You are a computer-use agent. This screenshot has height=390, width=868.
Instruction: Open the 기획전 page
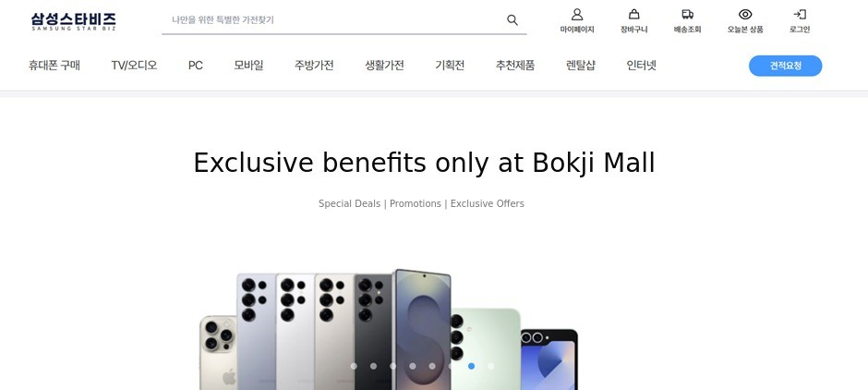(x=450, y=66)
